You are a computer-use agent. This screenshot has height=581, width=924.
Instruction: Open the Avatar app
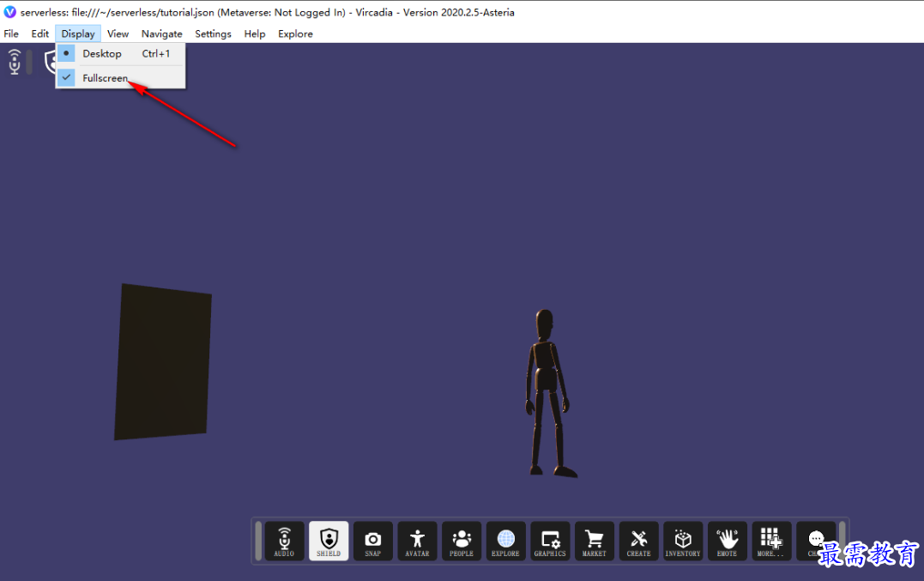[x=417, y=541]
